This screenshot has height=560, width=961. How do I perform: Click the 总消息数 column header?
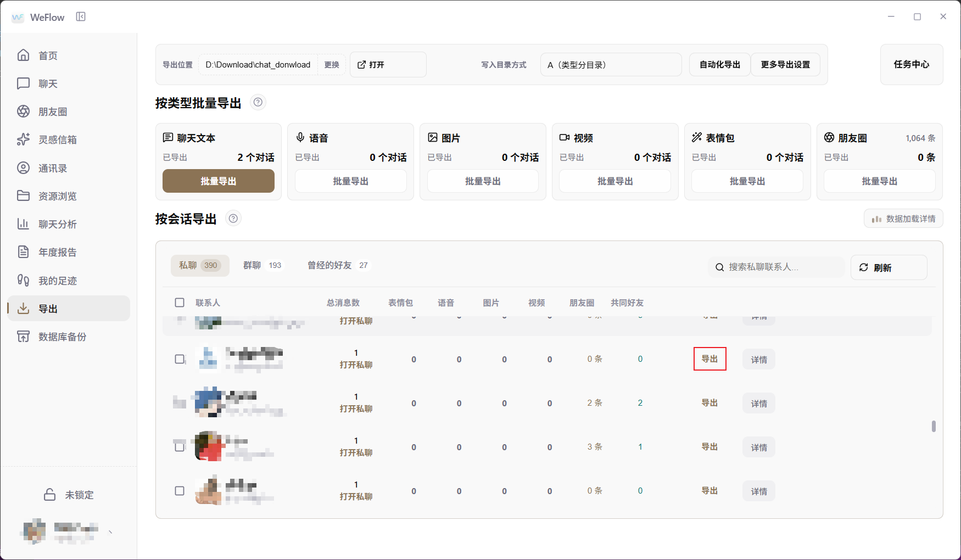[343, 303]
